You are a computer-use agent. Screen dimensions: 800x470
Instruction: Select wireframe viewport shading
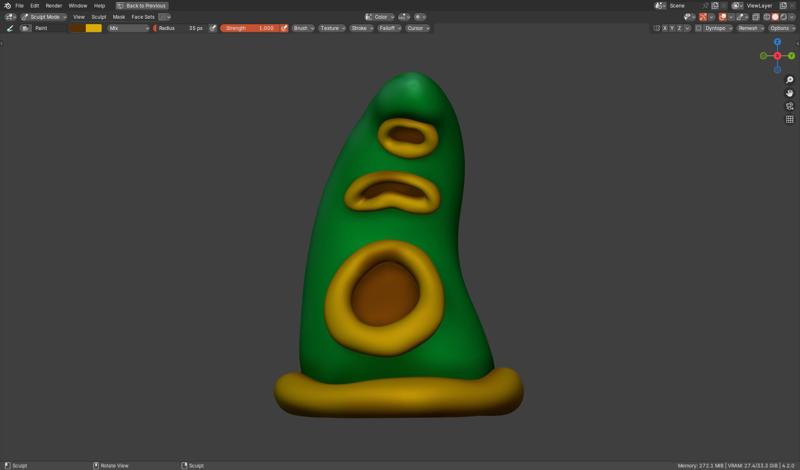(766, 17)
